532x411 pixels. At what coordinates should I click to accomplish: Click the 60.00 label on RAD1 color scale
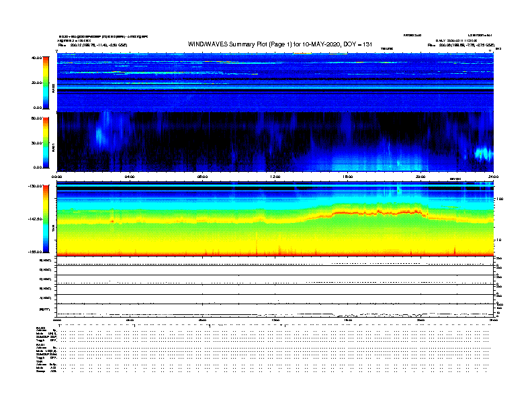pyautogui.click(x=37, y=118)
